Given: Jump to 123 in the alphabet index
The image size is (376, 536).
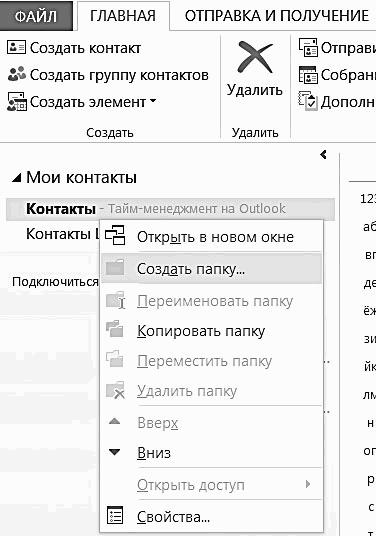Looking at the screenshot, I should tap(368, 199).
